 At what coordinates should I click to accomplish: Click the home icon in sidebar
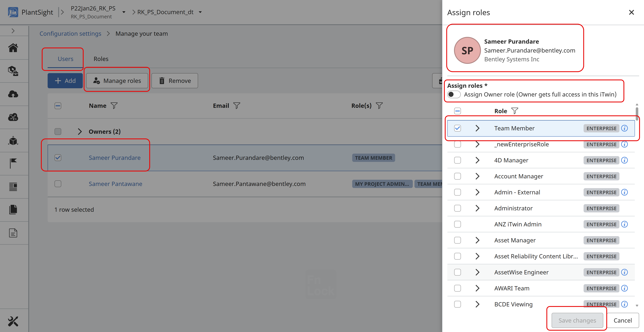13,48
